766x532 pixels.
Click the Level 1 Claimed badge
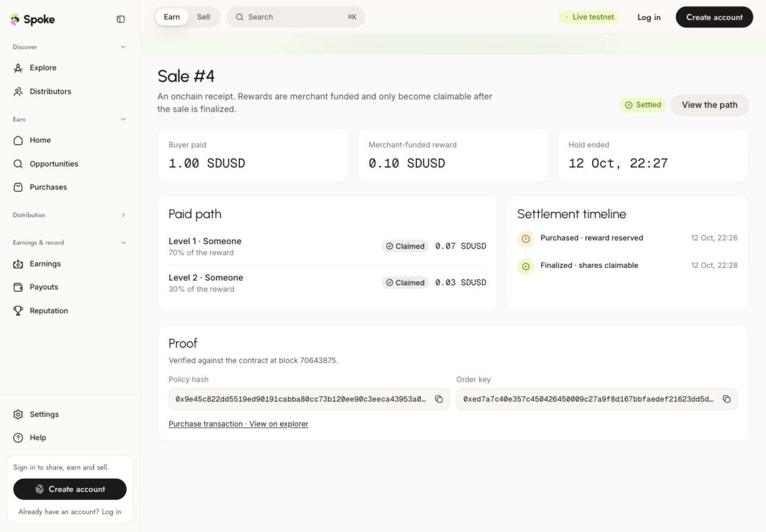pos(405,246)
